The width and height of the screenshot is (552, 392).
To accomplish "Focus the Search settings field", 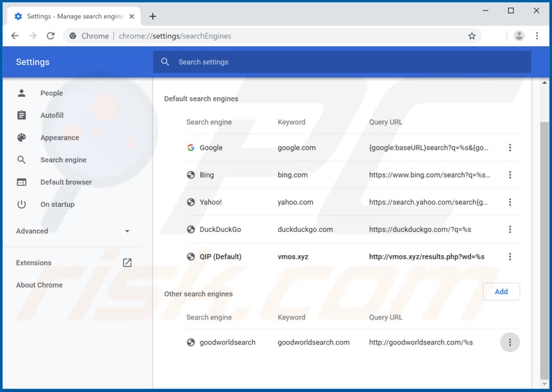I will [342, 62].
